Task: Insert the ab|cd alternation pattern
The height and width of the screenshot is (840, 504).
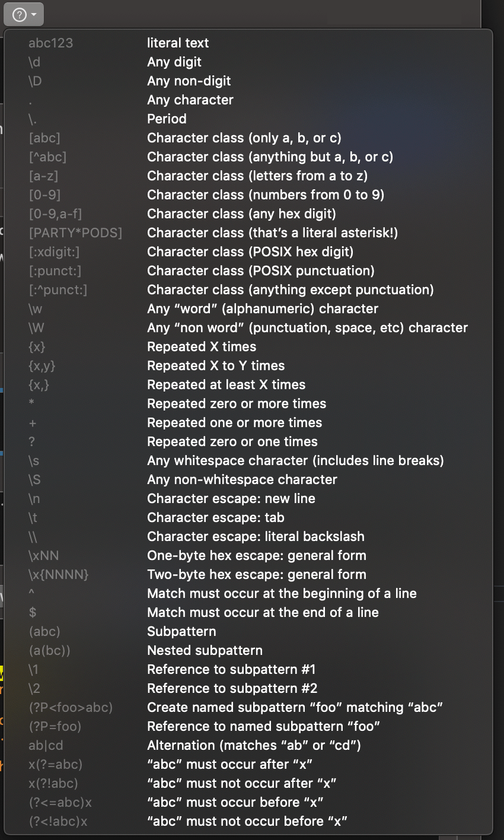Action: [x=254, y=745]
